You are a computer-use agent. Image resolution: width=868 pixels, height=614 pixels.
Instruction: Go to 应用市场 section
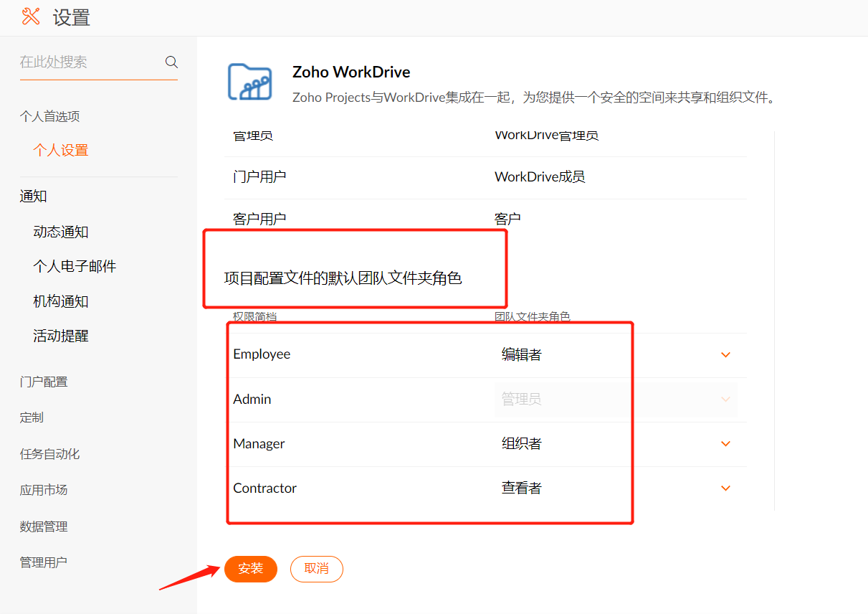pyautogui.click(x=44, y=490)
